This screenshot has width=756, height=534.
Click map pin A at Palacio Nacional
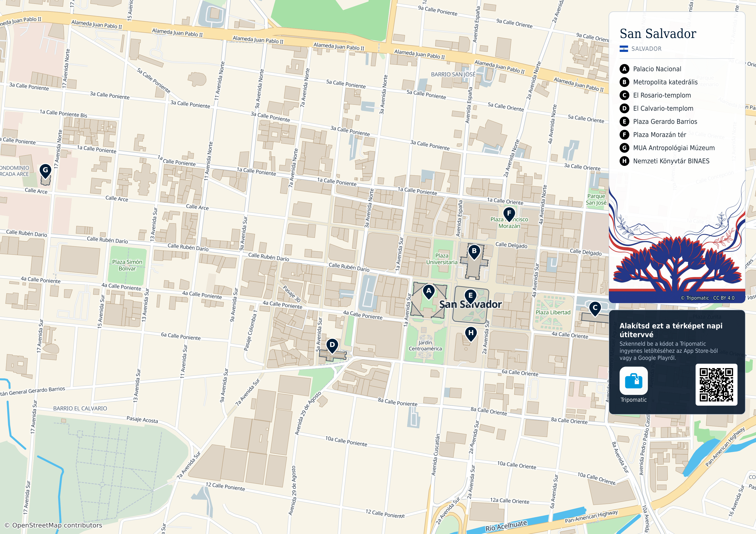428,292
